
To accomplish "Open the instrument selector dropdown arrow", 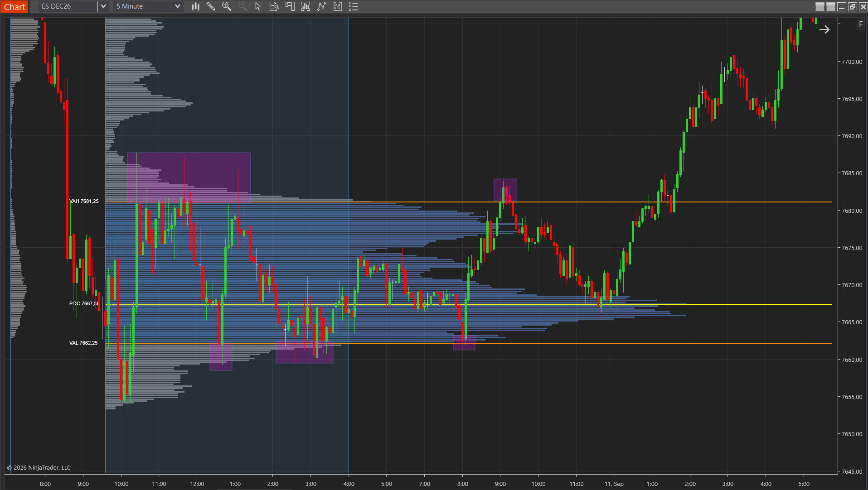I will click(x=103, y=6).
